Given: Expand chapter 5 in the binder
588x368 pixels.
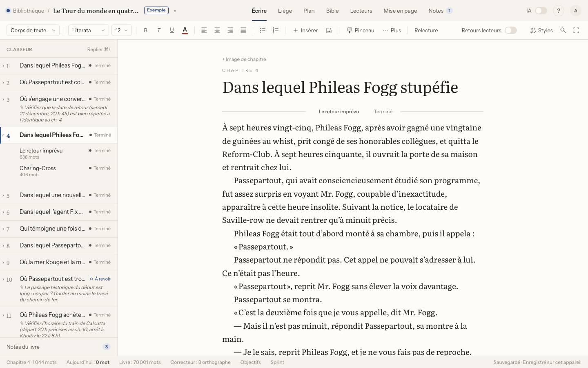Looking at the screenshot, I should click(x=3, y=195).
